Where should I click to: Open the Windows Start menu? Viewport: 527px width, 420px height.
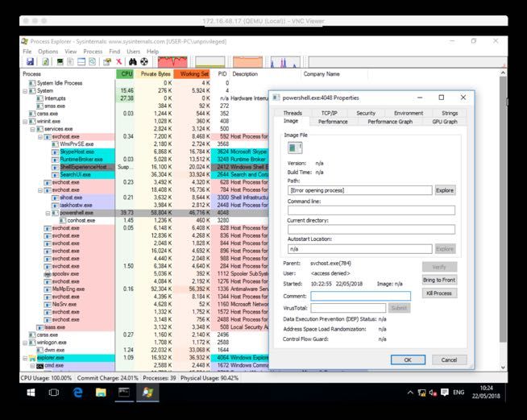(x=31, y=393)
